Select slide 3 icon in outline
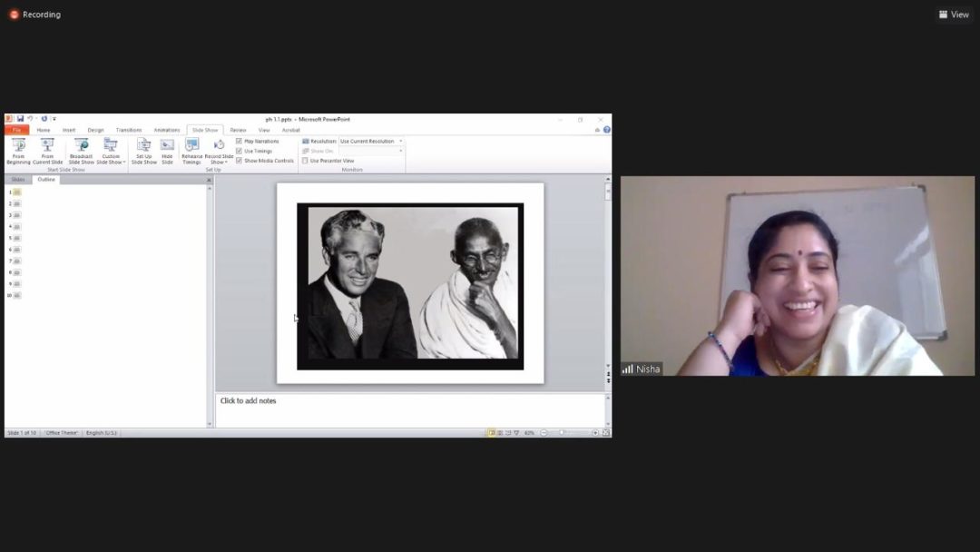 [17, 215]
